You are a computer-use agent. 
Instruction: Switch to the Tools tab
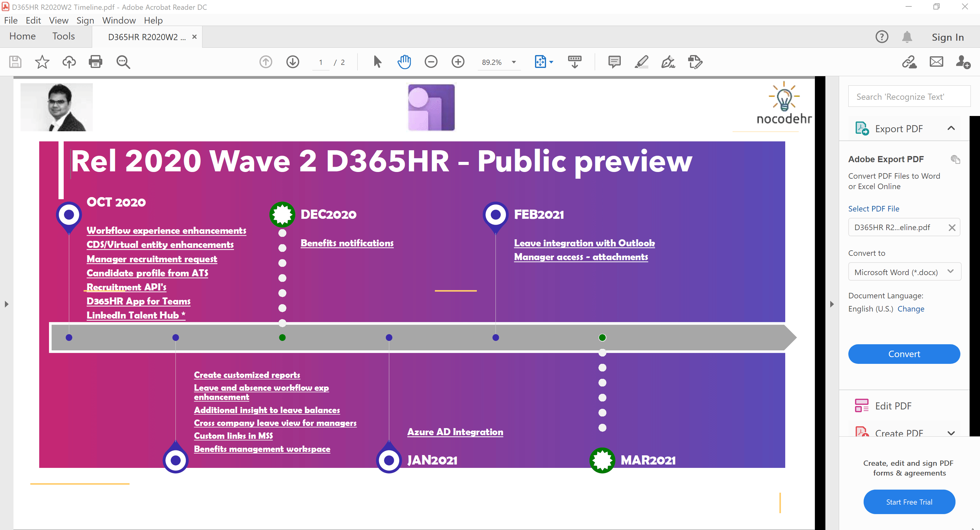[x=63, y=36]
